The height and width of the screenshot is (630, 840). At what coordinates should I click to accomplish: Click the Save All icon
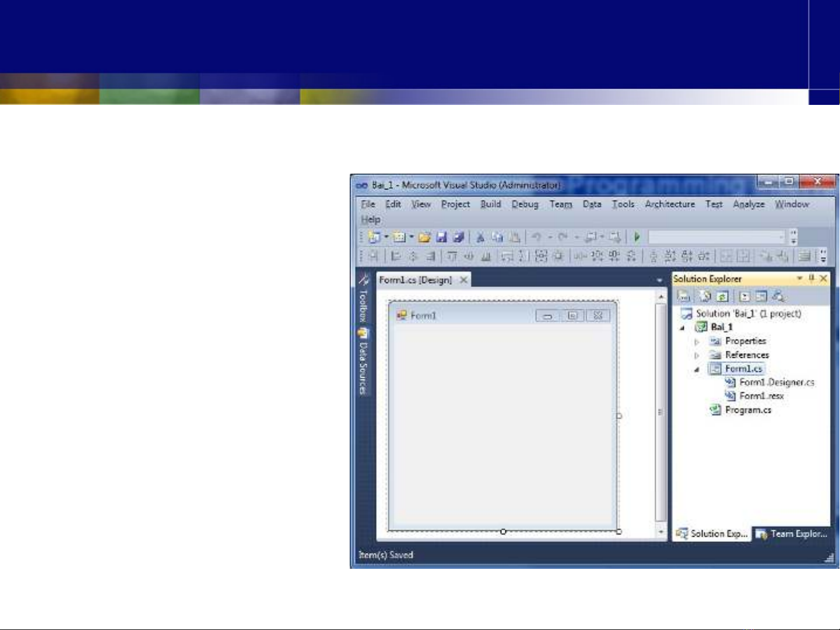click(x=458, y=237)
